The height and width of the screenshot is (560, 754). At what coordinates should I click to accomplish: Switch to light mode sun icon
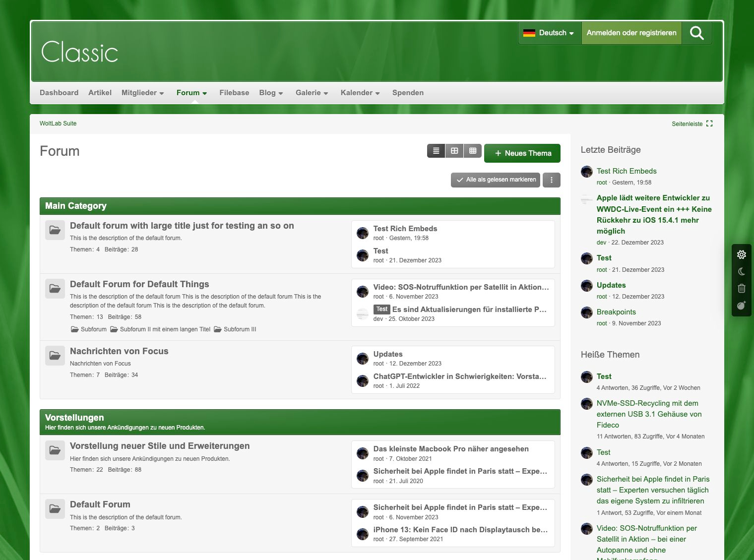coord(742,254)
